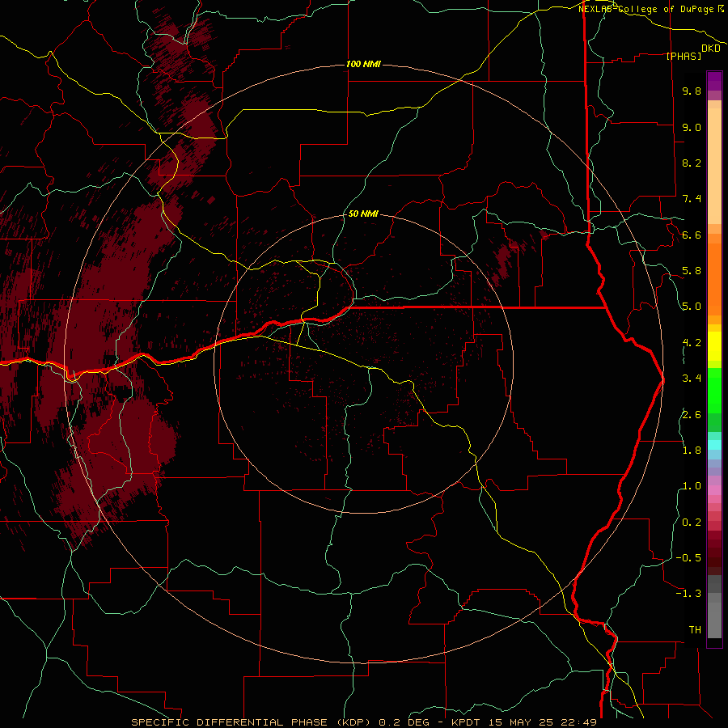
Task: Click the 5.8 value on the color scale
Action: pos(692,271)
